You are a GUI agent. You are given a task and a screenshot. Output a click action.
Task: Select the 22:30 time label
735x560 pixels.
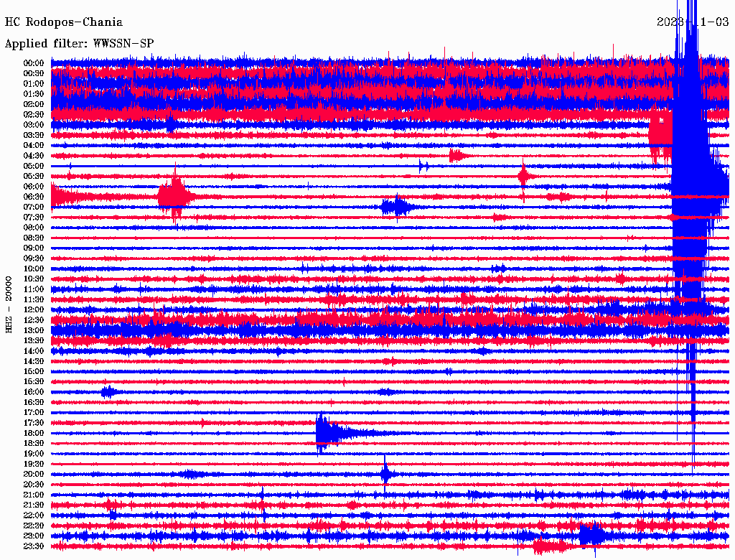pos(33,526)
